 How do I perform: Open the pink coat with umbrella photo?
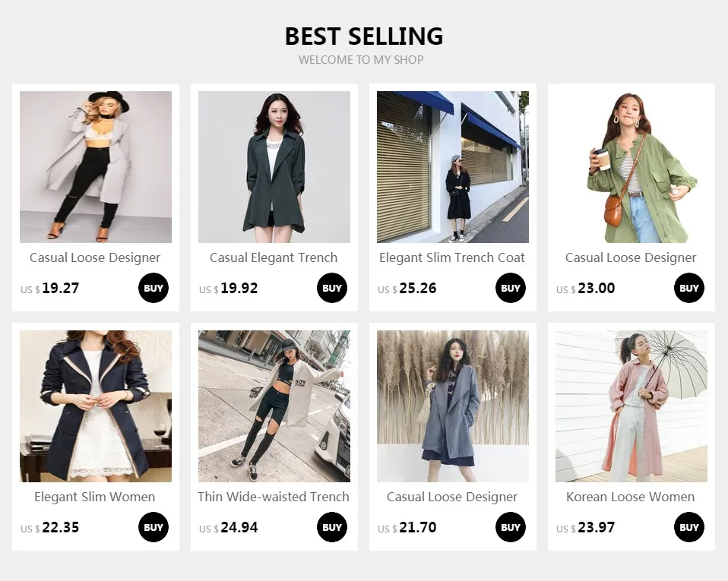point(631,406)
